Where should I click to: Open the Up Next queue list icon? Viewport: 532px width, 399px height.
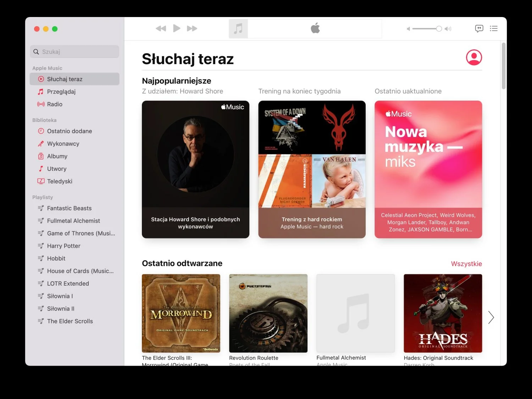pyautogui.click(x=494, y=29)
